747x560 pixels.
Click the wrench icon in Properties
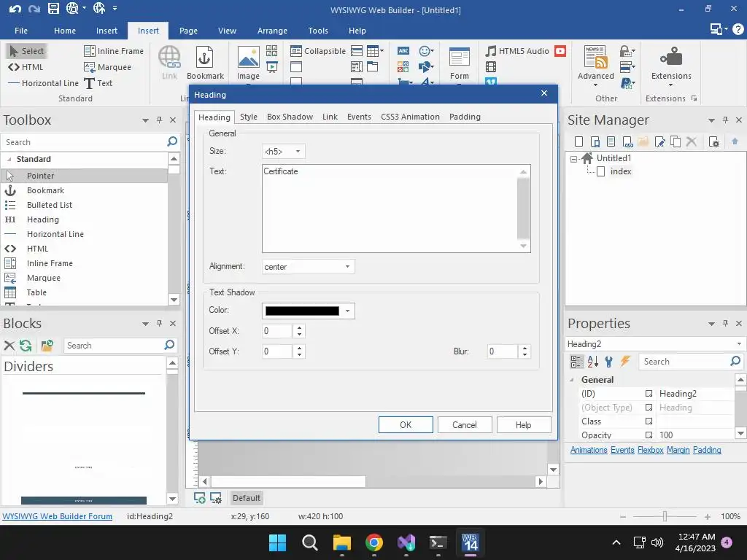[x=609, y=362]
